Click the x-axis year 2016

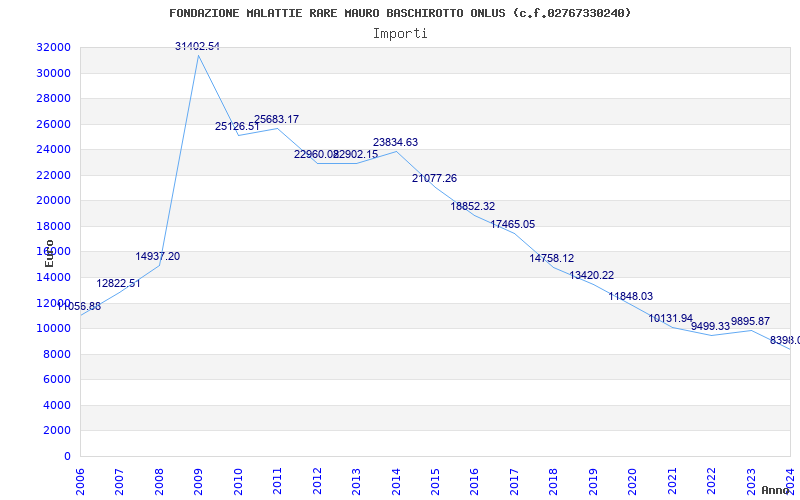click(474, 482)
